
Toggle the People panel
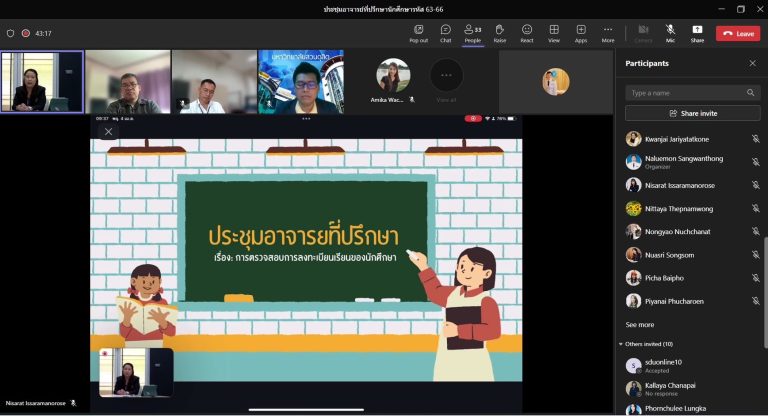tap(473, 33)
